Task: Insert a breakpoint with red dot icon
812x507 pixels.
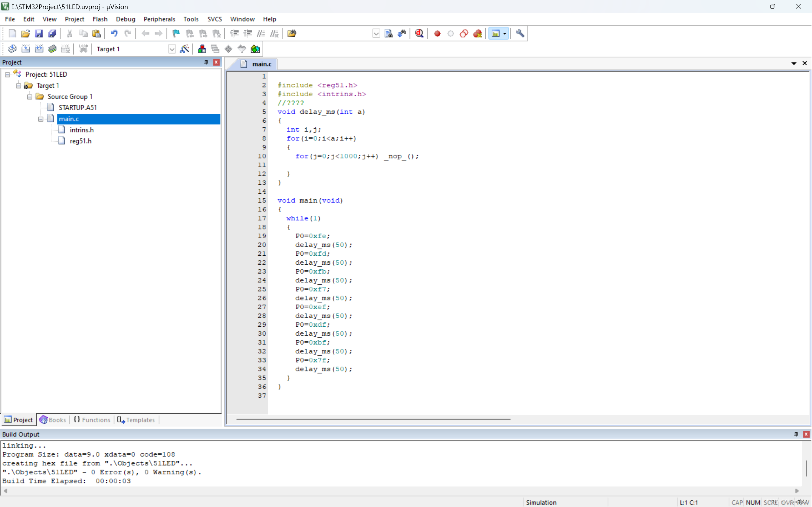Action: 437,34
